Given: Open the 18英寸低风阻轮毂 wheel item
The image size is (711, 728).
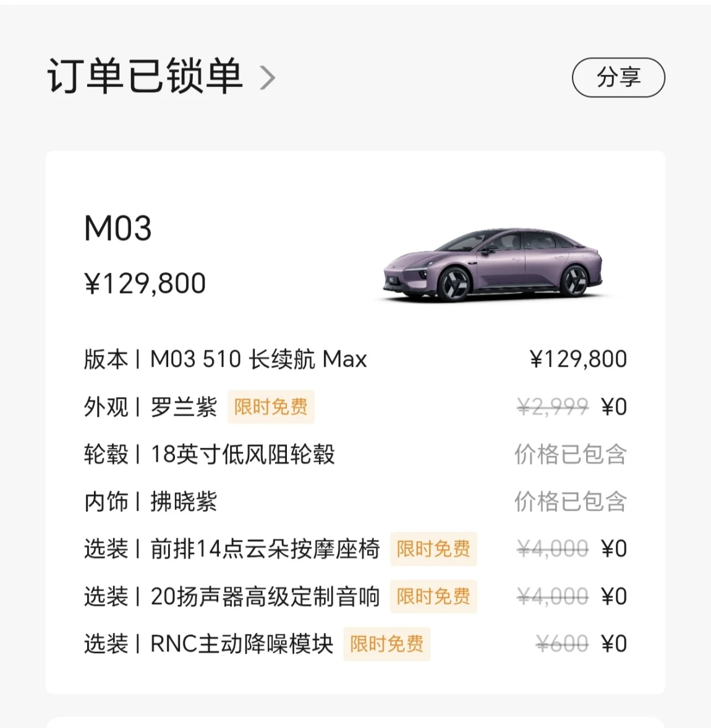Looking at the screenshot, I should point(242,455).
